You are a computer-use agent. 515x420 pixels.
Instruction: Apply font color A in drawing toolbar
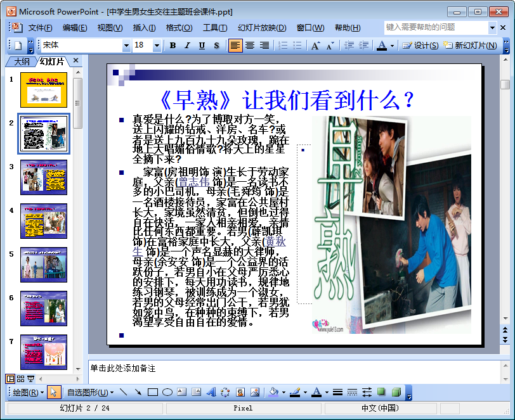tap(316, 392)
